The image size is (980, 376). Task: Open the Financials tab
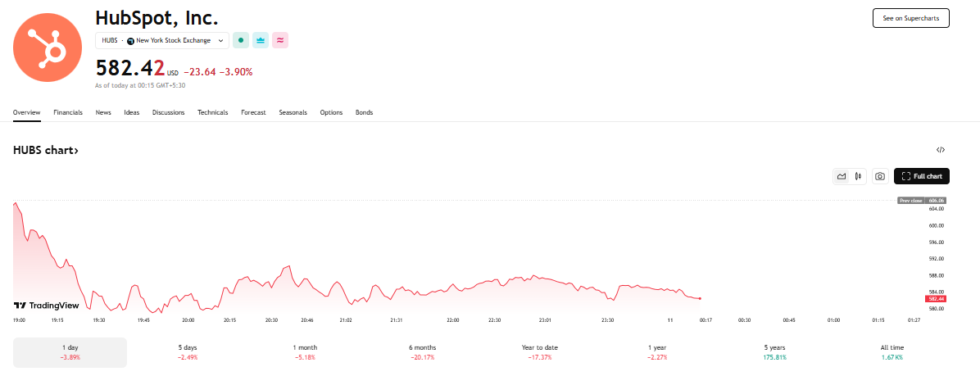click(x=68, y=112)
